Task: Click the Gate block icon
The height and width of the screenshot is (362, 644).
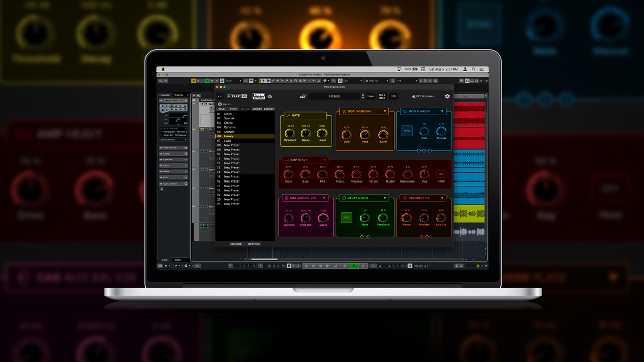Action: pyautogui.click(x=288, y=115)
